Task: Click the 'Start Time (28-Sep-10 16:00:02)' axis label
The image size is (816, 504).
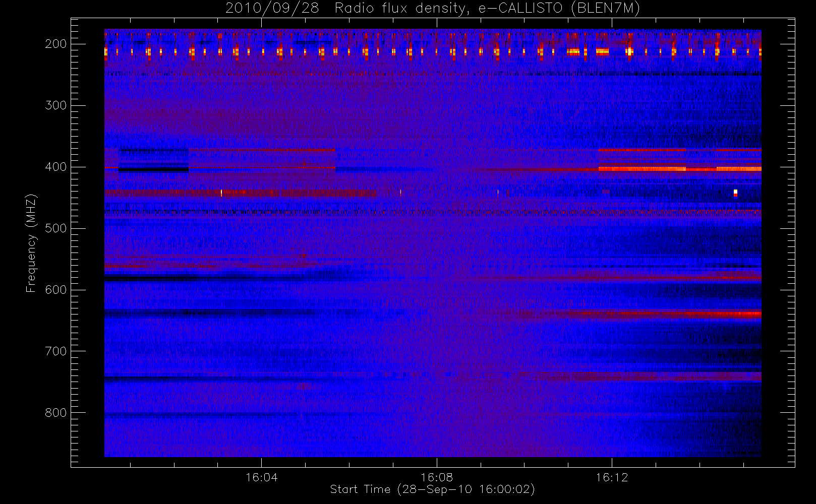Action: pyautogui.click(x=432, y=489)
